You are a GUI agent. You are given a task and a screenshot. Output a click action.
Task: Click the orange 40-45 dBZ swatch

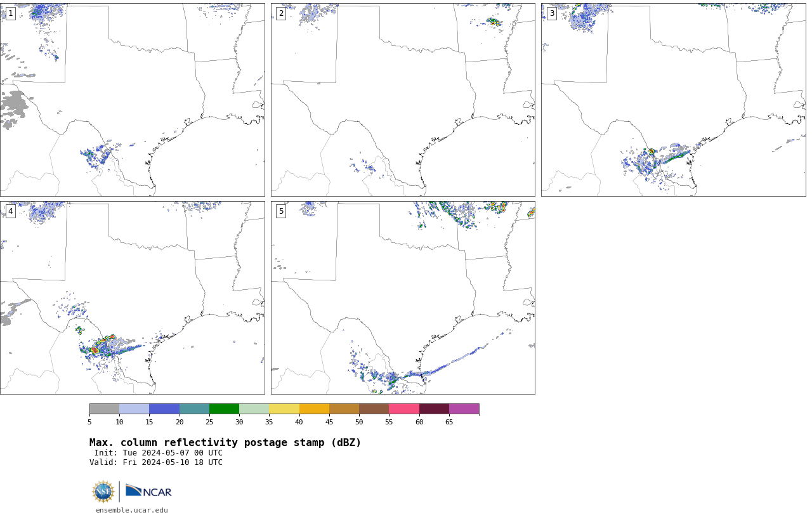314,409
